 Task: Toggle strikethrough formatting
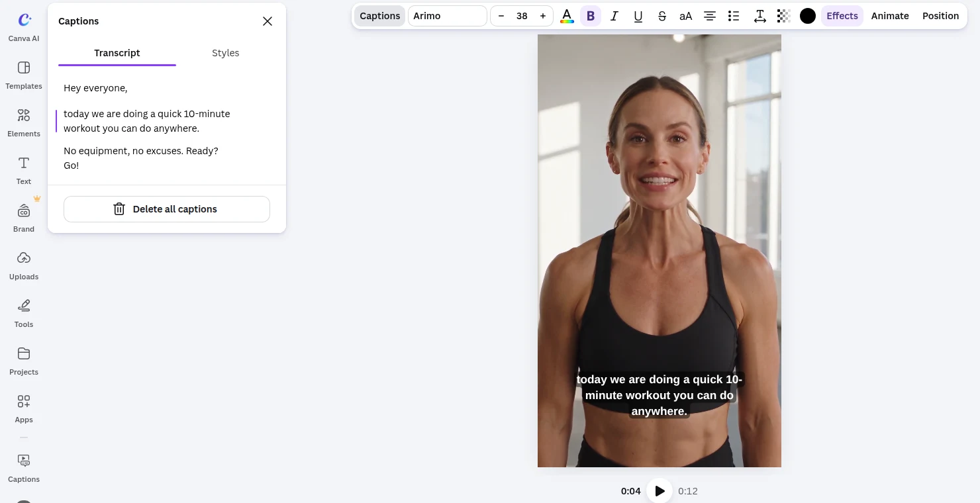point(662,16)
